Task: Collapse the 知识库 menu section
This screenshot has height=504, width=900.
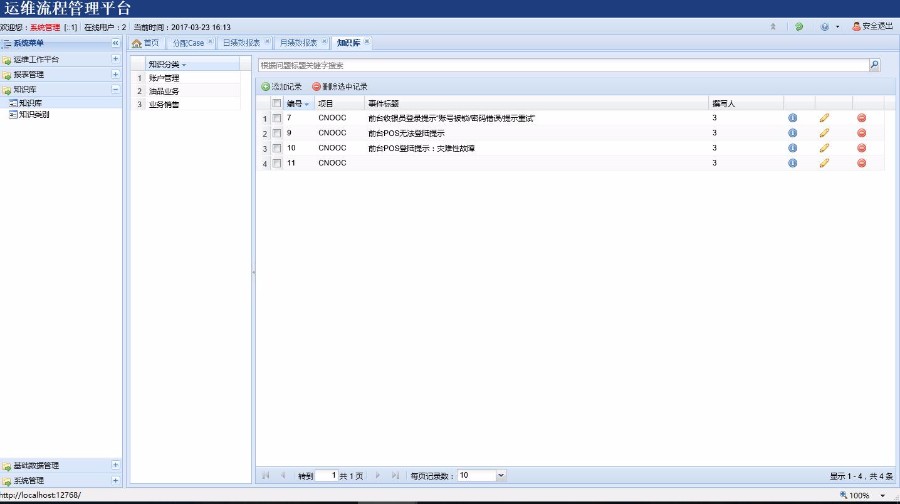Action: click(x=115, y=90)
